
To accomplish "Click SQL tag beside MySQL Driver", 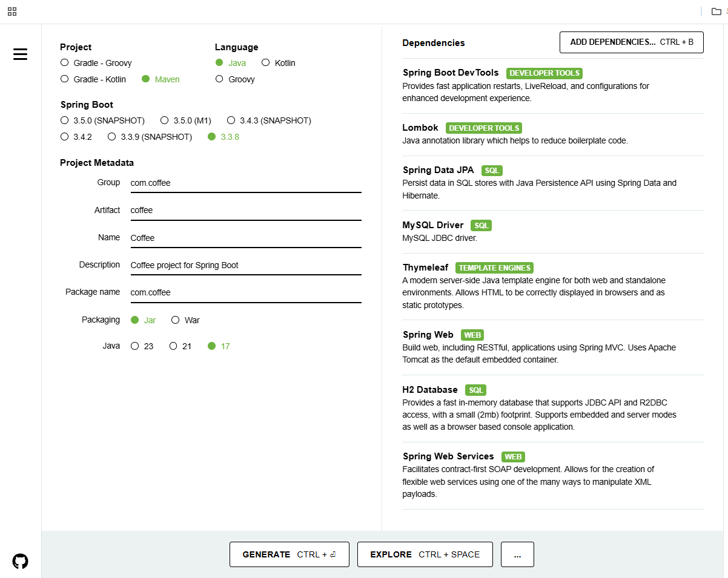I will pyautogui.click(x=481, y=226).
